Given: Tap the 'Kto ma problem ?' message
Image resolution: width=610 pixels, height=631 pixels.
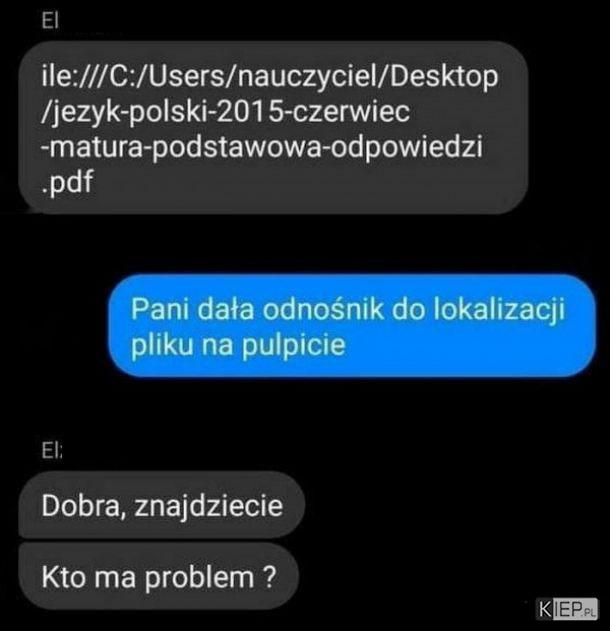Looking at the screenshot, I should click(159, 576).
